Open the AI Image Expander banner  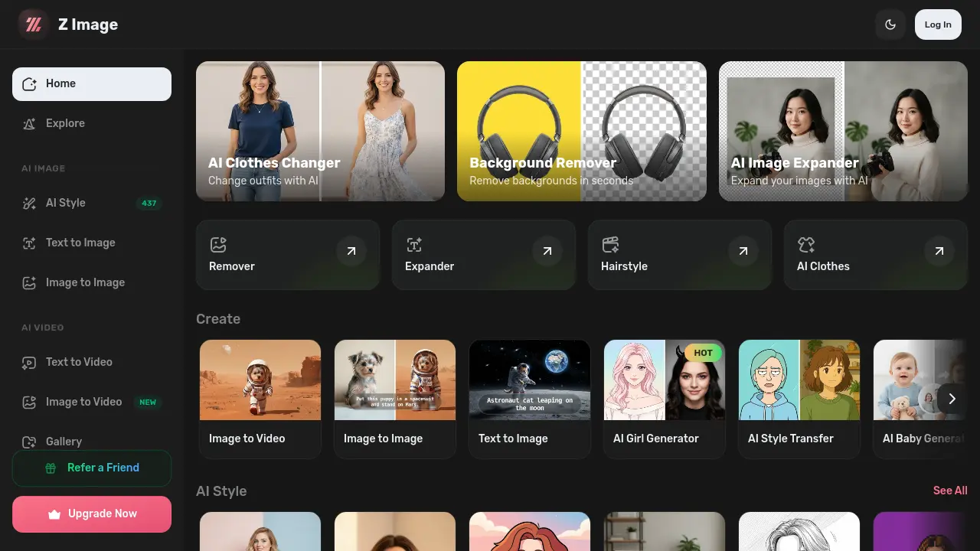[x=843, y=131]
